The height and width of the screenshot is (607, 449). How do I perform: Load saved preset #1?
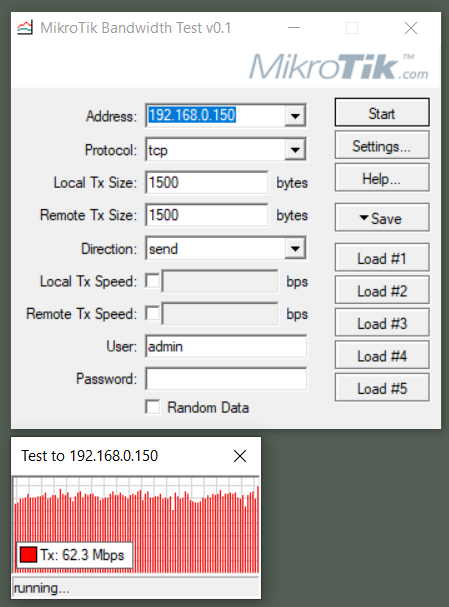382,258
